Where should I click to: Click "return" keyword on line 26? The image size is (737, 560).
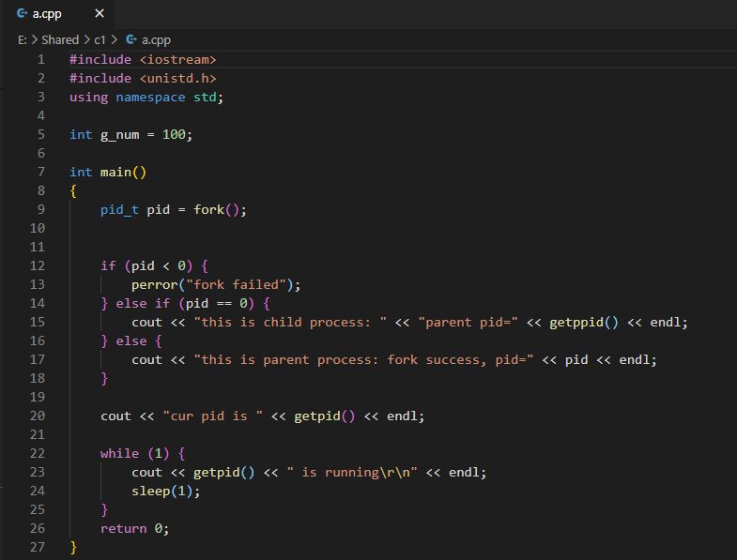124,529
